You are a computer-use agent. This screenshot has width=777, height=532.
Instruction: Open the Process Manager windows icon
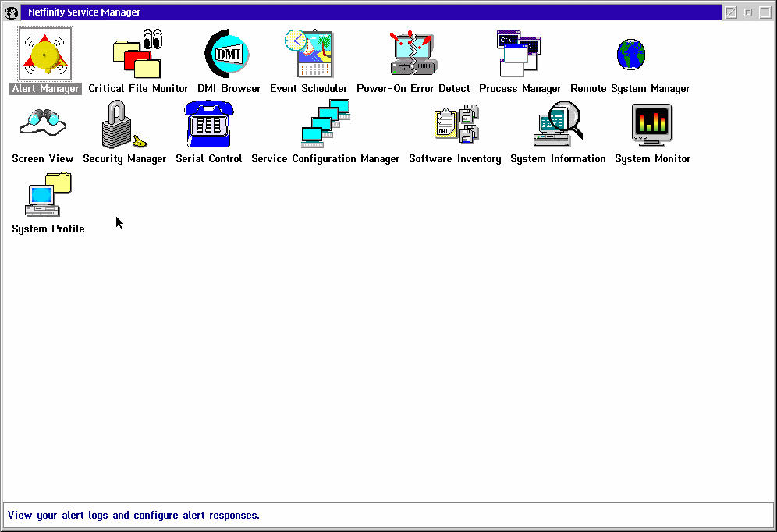pos(519,54)
